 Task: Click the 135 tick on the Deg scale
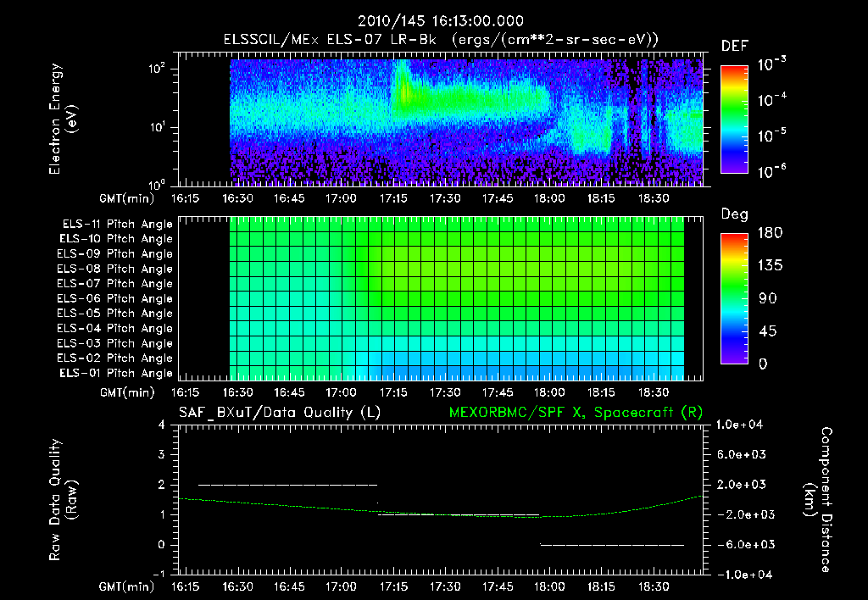770,266
